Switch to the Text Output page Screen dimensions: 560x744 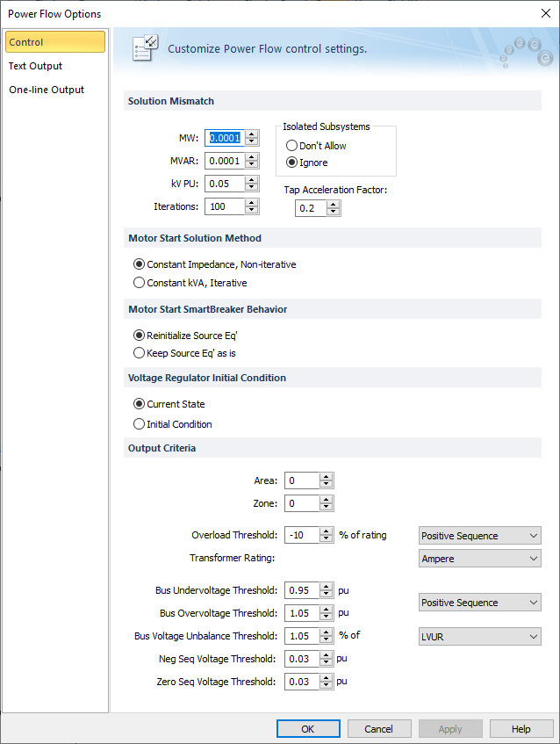(36, 66)
